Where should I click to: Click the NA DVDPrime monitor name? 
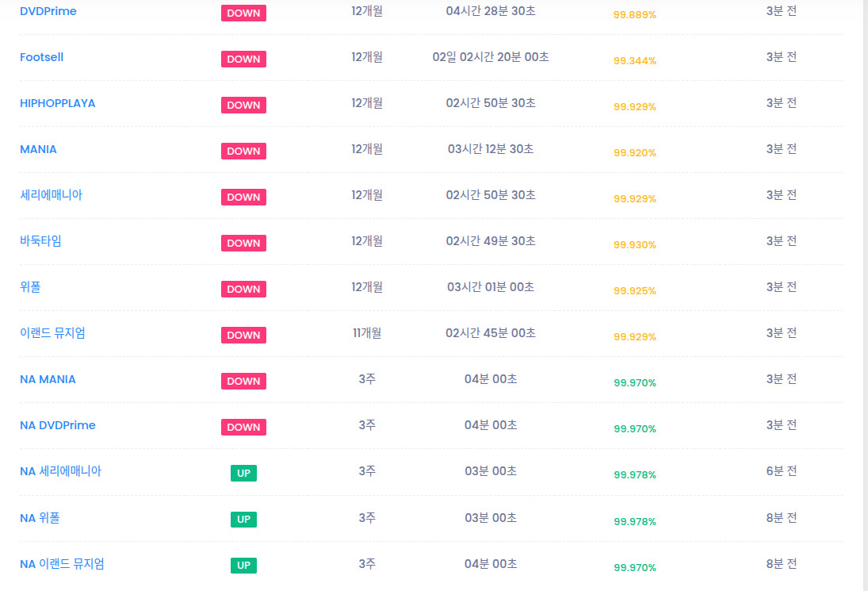[x=58, y=425]
